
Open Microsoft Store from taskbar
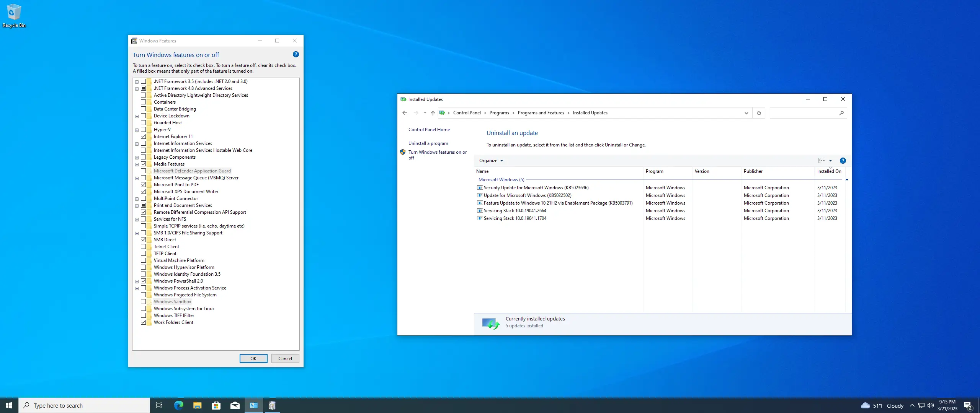click(216, 405)
